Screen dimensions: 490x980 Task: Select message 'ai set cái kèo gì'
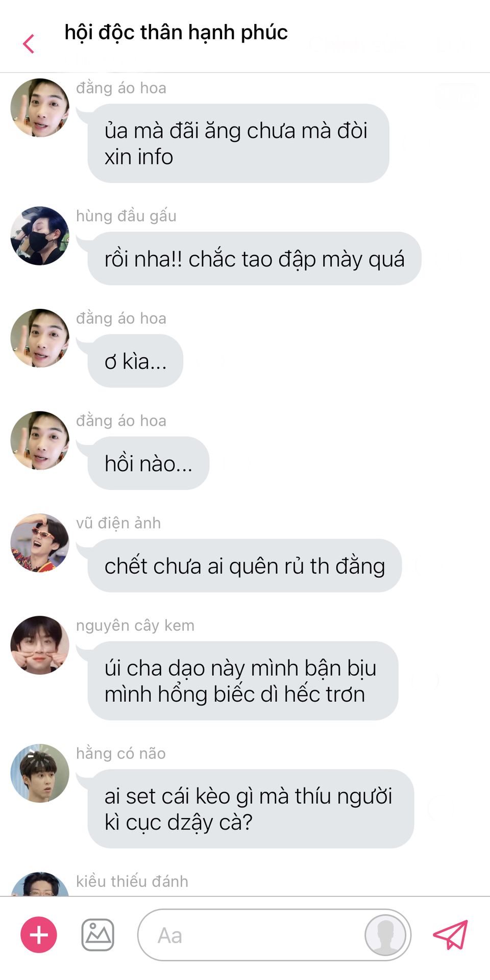pyautogui.click(x=251, y=809)
